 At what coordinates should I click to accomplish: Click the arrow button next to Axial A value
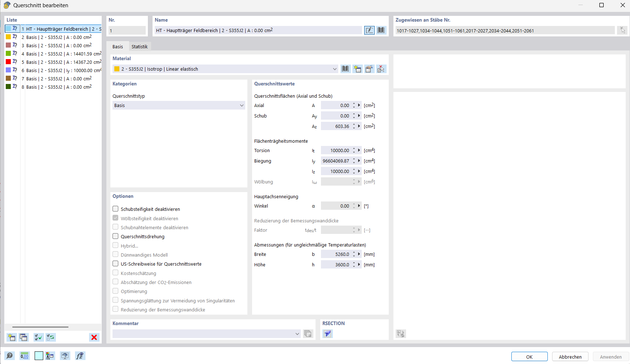coord(359,105)
